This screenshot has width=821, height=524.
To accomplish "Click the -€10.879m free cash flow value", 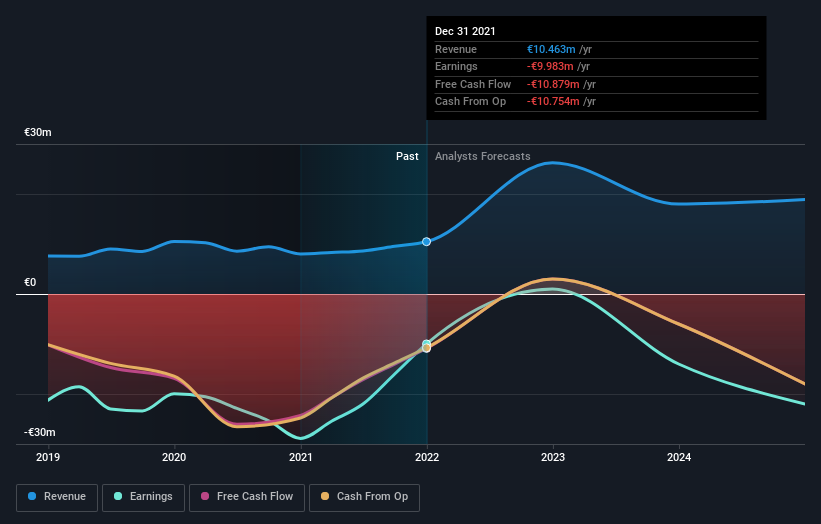I will pos(553,84).
